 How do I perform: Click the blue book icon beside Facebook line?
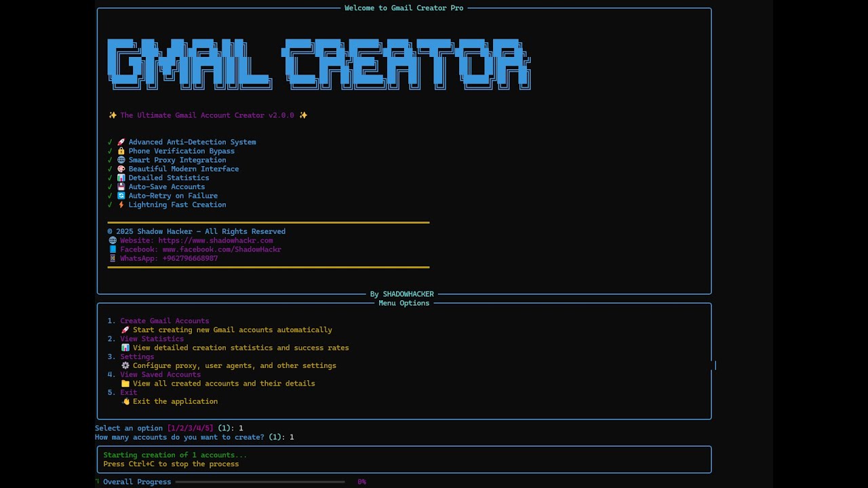coord(113,249)
